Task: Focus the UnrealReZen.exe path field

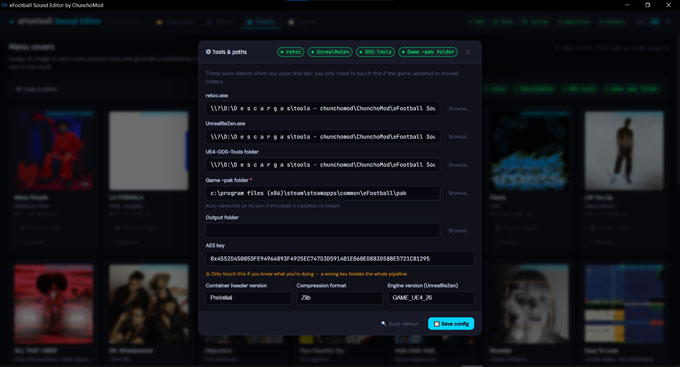Action: click(x=323, y=137)
